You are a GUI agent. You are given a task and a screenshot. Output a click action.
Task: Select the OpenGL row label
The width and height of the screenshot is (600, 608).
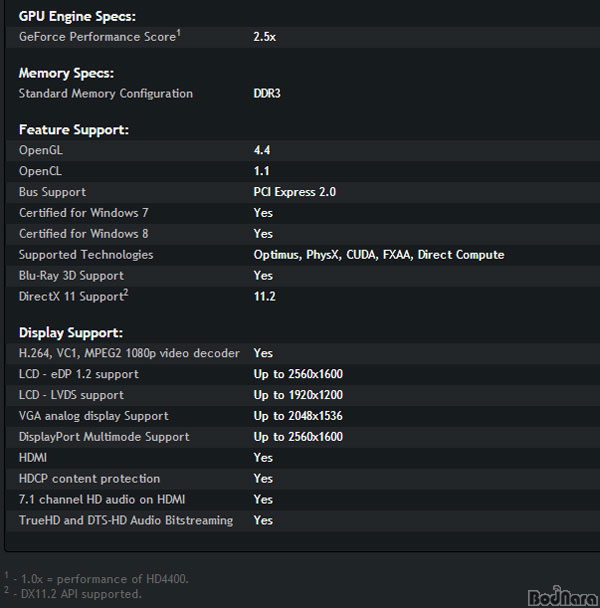click(x=41, y=150)
